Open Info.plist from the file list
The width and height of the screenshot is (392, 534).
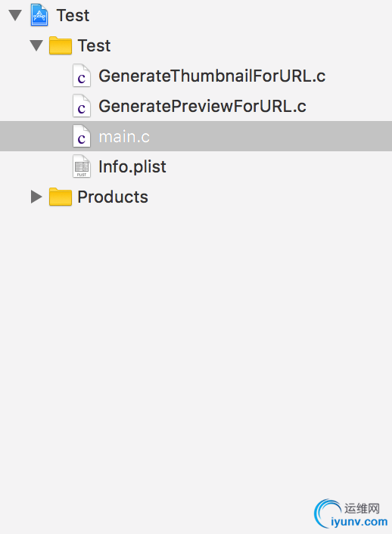[x=132, y=167]
